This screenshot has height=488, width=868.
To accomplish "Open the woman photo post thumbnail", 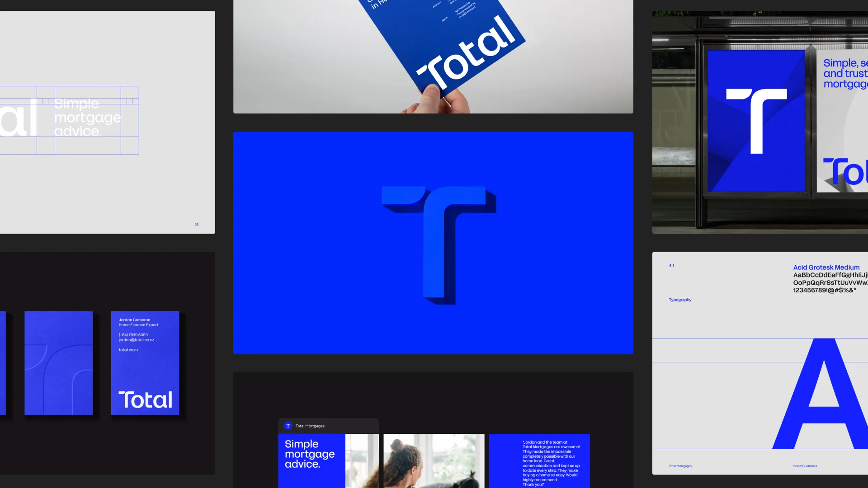I will click(434, 460).
